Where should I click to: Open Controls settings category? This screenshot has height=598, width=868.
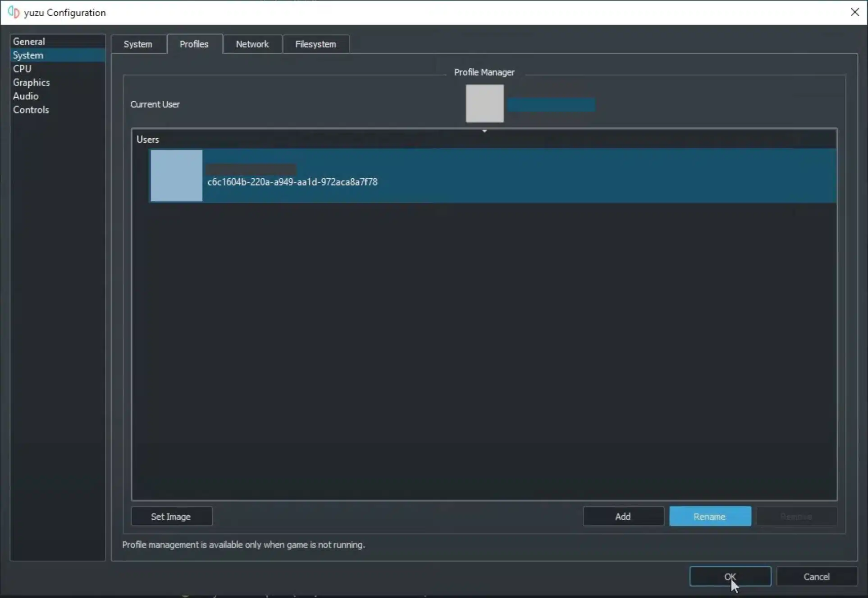pyautogui.click(x=58, y=110)
